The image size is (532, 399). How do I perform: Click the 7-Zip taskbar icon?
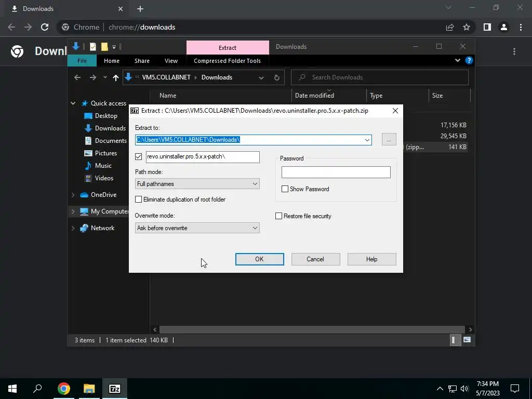pyautogui.click(x=115, y=389)
